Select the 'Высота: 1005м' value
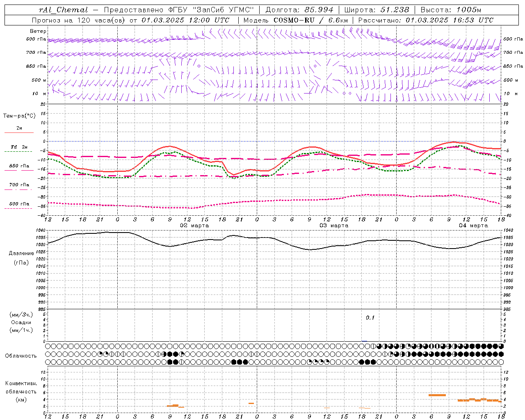The image size is (525, 420). coord(451,10)
